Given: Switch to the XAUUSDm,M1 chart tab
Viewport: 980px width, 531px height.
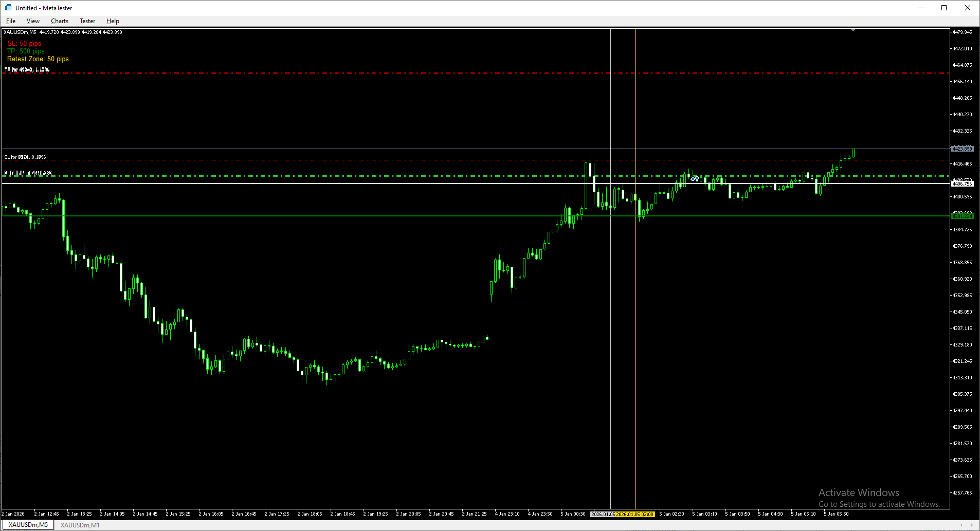Looking at the screenshot, I should point(80,525).
